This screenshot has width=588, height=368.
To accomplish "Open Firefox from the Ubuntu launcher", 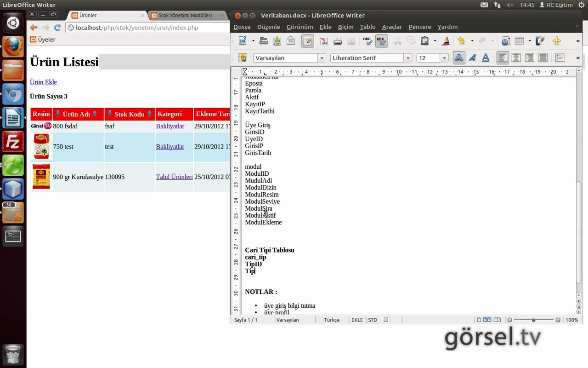I will pos(13,46).
